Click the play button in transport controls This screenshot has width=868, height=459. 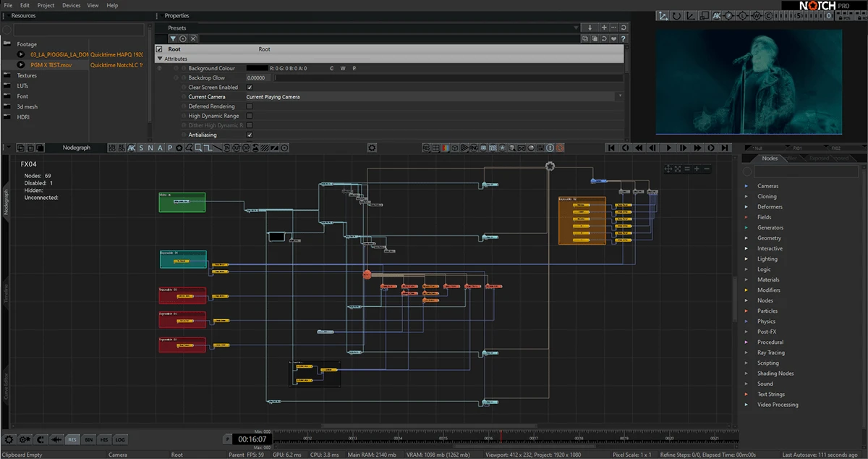tap(668, 148)
